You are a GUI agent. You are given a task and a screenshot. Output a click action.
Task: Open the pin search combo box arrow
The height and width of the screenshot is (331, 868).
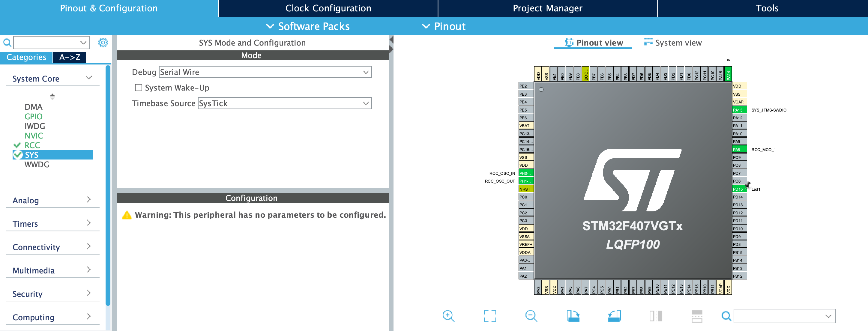828,316
